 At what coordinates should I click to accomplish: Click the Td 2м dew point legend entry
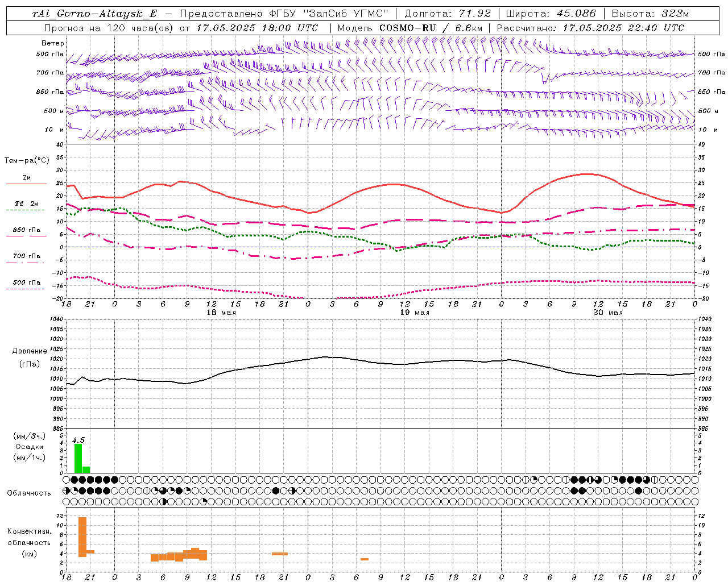26,203
